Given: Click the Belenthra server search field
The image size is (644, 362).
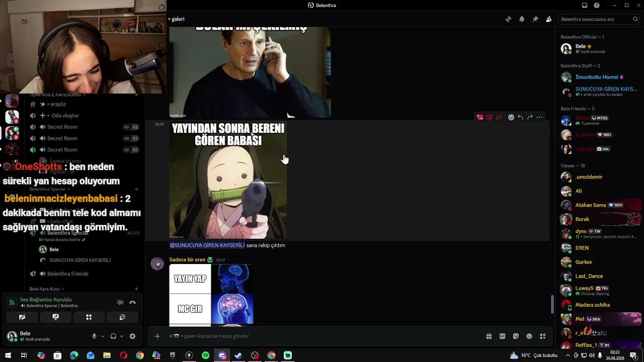Looking at the screenshot, I should click(x=599, y=19).
